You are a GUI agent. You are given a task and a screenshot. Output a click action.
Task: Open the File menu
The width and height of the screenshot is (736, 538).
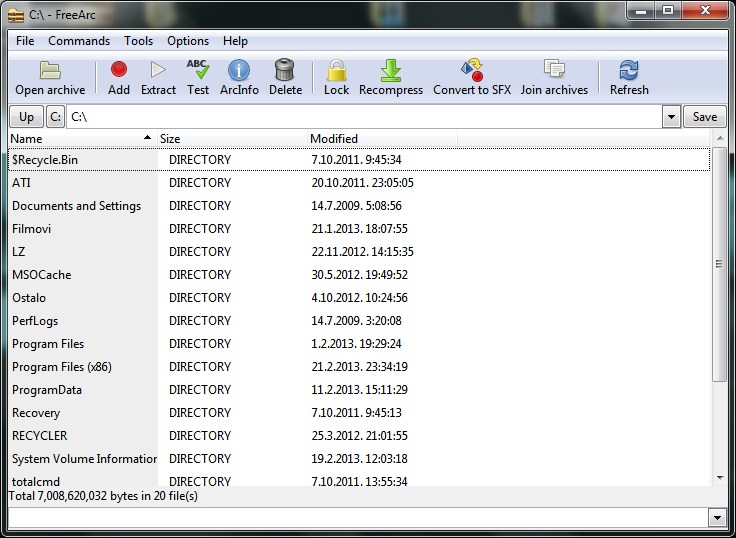[x=25, y=41]
